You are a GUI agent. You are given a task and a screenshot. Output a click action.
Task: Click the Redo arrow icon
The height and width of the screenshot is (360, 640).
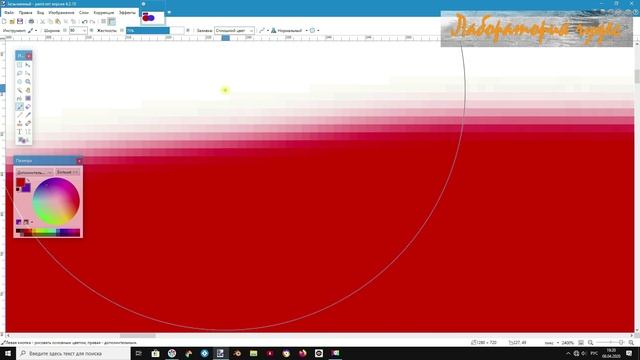tap(92, 21)
